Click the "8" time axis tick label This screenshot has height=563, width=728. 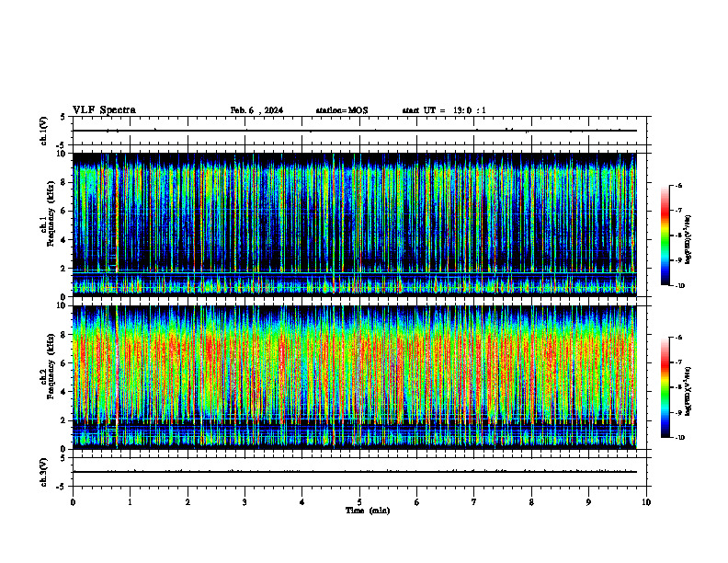pos(531,502)
